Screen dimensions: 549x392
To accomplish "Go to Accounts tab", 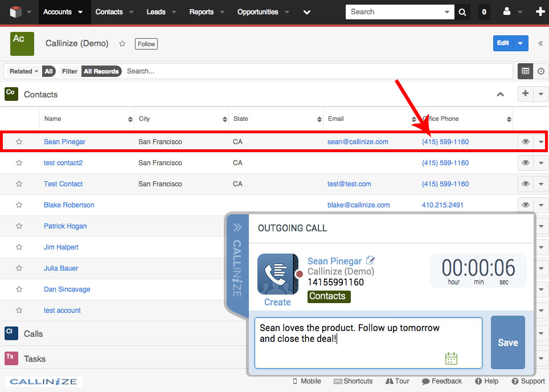I will [x=57, y=12].
